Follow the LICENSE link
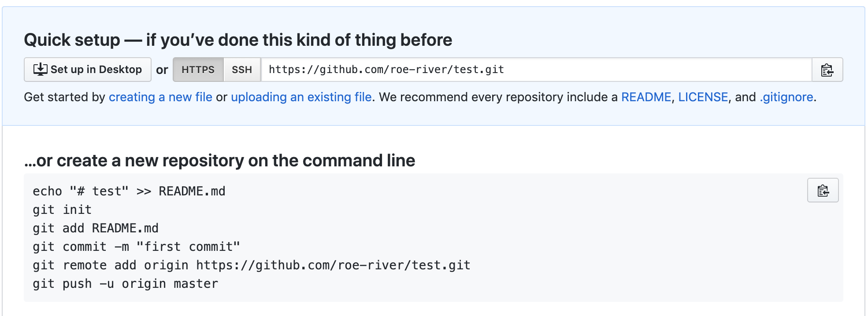This screenshot has height=316, width=868. tap(703, 97)
